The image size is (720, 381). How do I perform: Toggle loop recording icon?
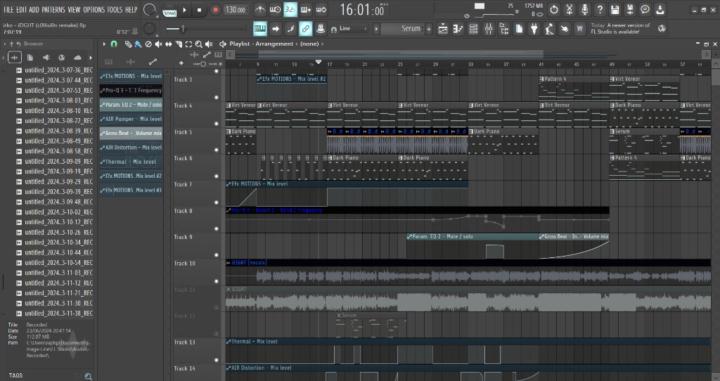point(321,10)
